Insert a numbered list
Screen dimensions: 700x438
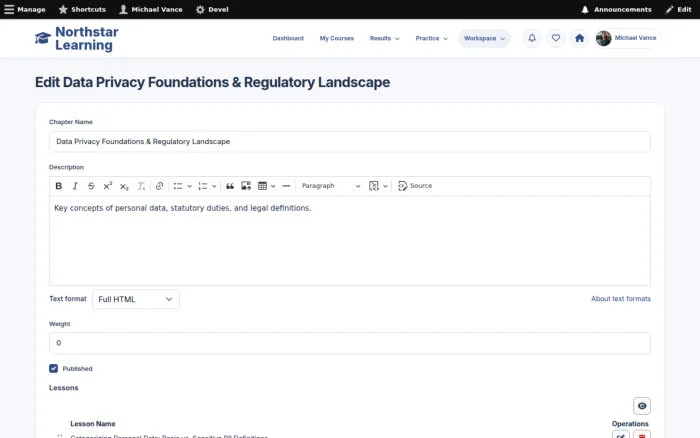[203, 186]
